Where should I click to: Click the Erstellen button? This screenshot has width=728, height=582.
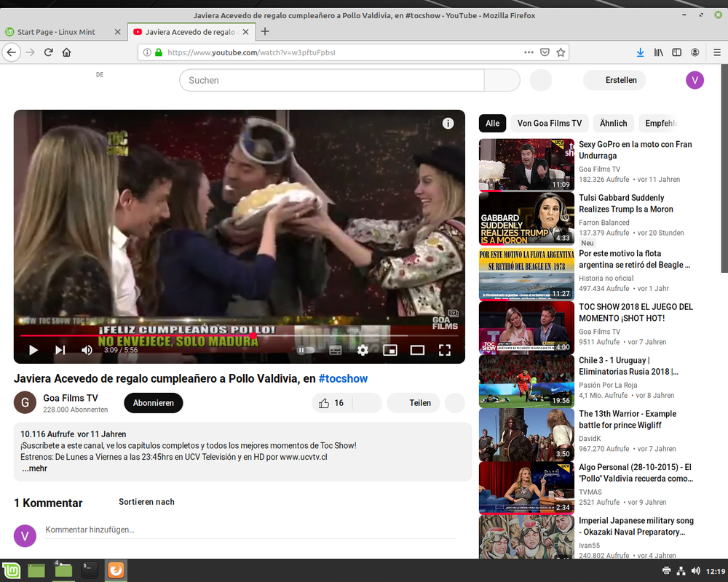(x=614, y=80)
